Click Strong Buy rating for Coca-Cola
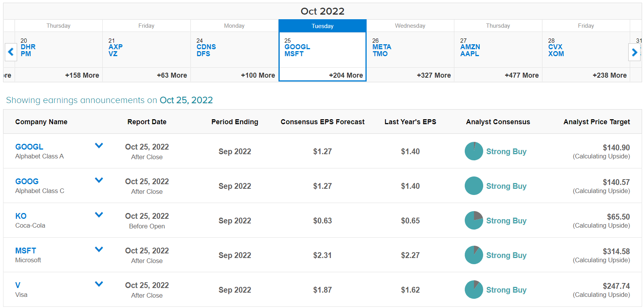The height and width of the screenshot is (308, 644). 506,221
